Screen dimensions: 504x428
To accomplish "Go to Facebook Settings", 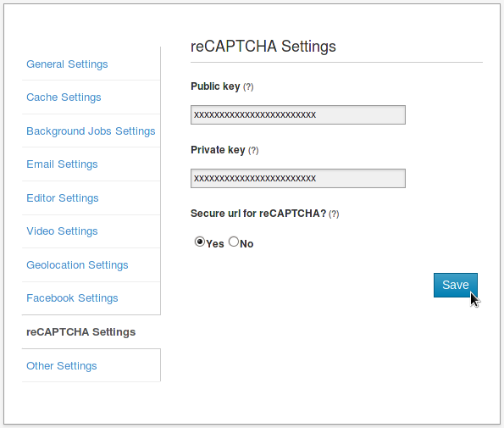I will click(x=72, y=298).
